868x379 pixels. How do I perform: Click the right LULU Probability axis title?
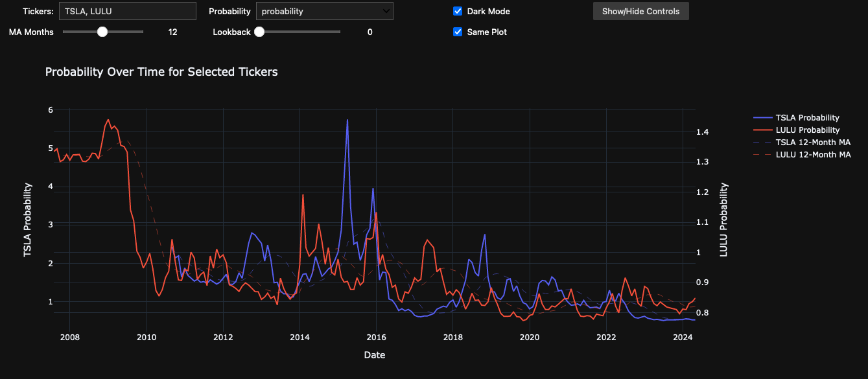click(724, 220)
